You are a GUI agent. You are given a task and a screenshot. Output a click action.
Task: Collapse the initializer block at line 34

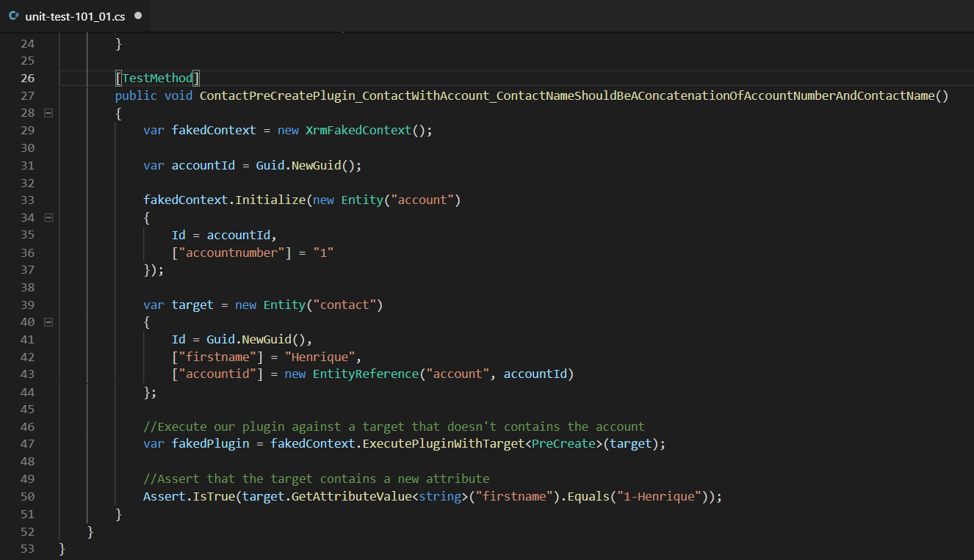48,217
